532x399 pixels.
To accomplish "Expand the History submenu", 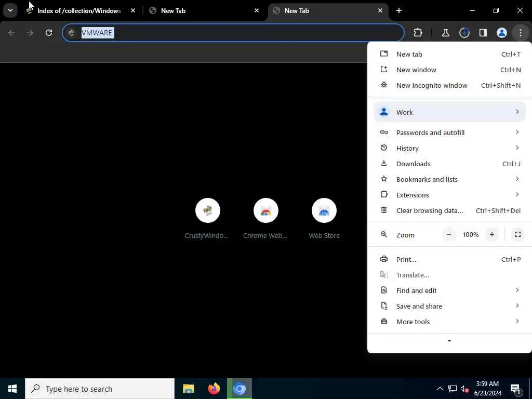I will coord(449,148).
